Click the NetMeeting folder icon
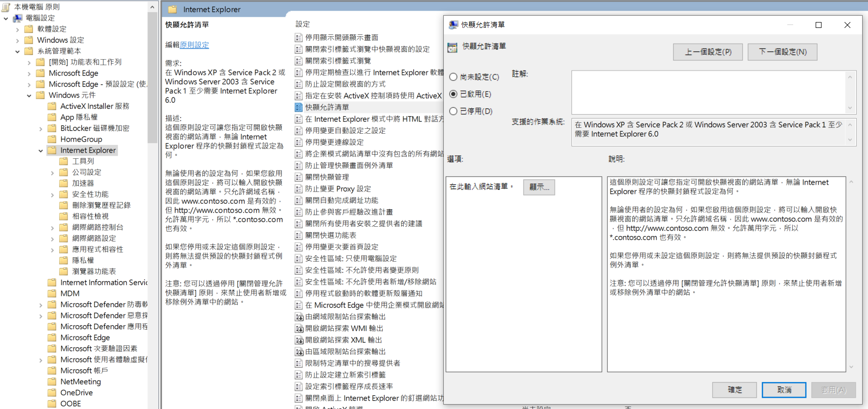Viewport: 868px width, 409px height. (x=52, y=382)
